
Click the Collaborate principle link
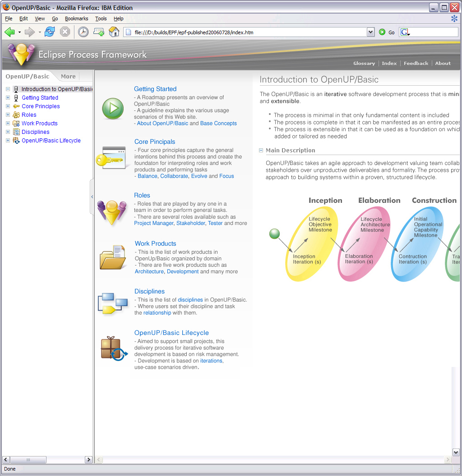pos(174,176)
